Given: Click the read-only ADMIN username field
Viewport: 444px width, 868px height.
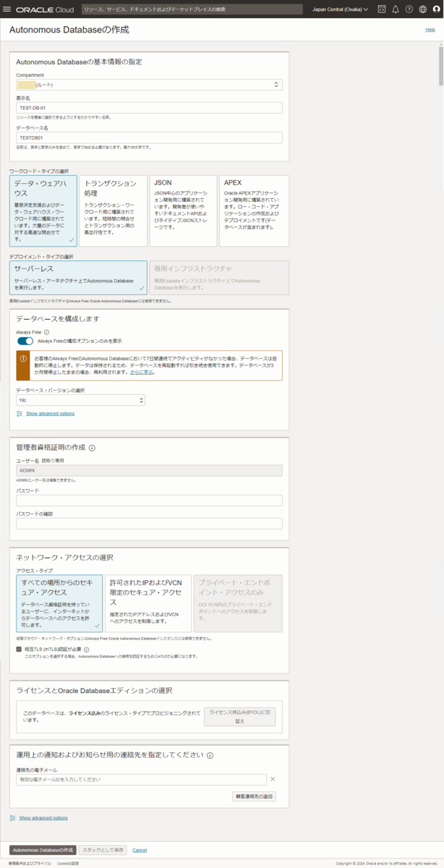Looking at the screenshot, I should (x=149, y=470).
